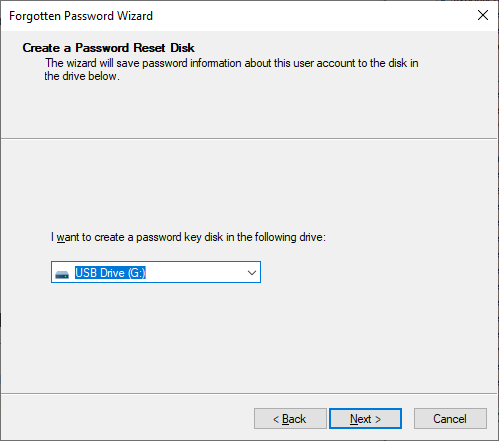Click the words the drive below in the description
This screenshot has height=441, width=499.
click(82, 76)
